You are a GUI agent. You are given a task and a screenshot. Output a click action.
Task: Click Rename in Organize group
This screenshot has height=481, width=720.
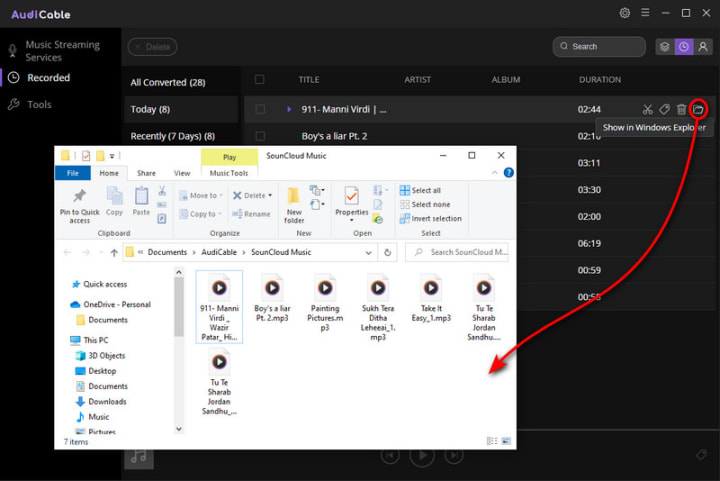click(x=251, y=214)
